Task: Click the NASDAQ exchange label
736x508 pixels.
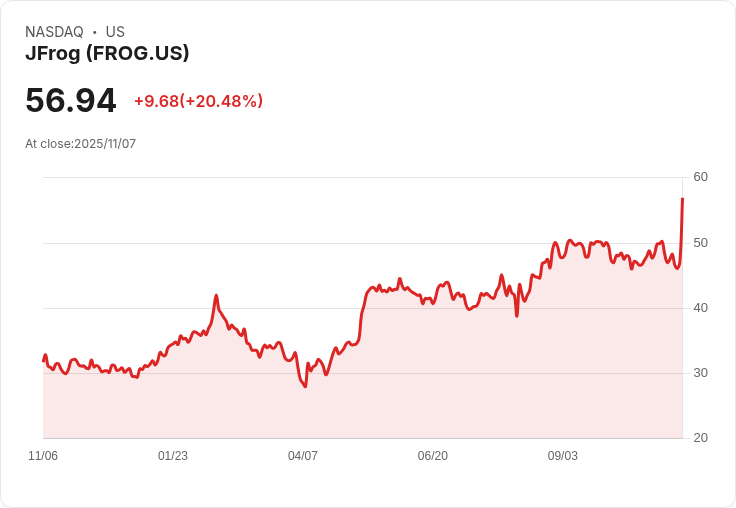Action: [54, 32]
